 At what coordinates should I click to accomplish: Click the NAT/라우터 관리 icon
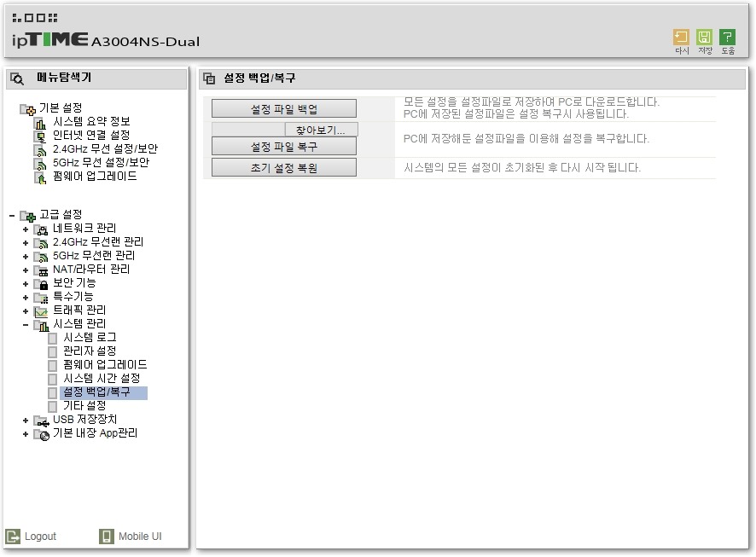(x=41, y=270)
